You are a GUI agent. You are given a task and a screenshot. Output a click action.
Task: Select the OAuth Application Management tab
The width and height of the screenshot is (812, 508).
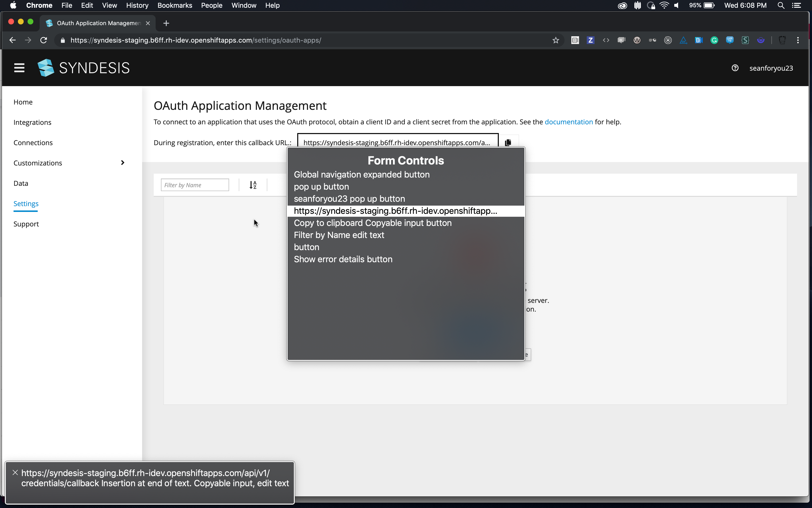tap(98, 23)
